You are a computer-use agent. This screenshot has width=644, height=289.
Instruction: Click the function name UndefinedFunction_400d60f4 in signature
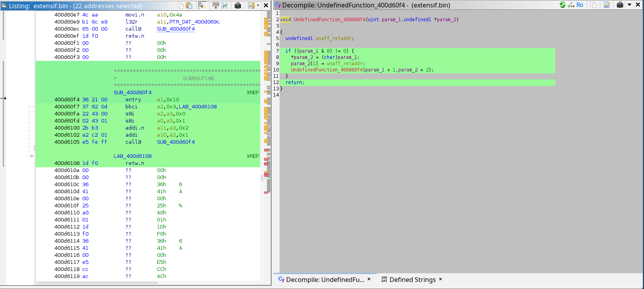point(329,20)
